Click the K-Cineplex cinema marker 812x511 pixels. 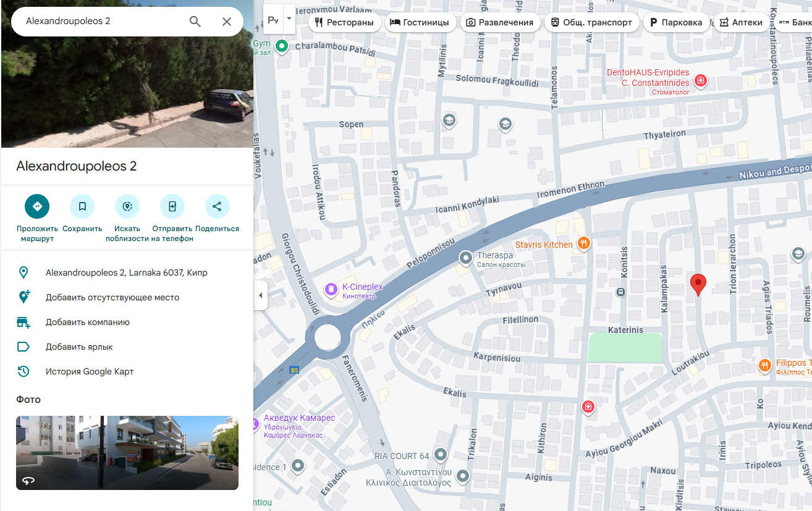331,289
